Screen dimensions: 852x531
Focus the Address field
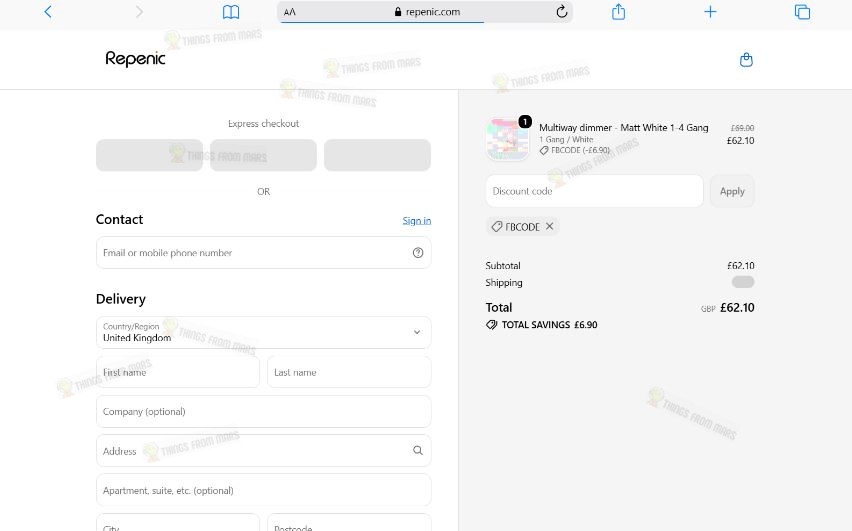point(264,451)
